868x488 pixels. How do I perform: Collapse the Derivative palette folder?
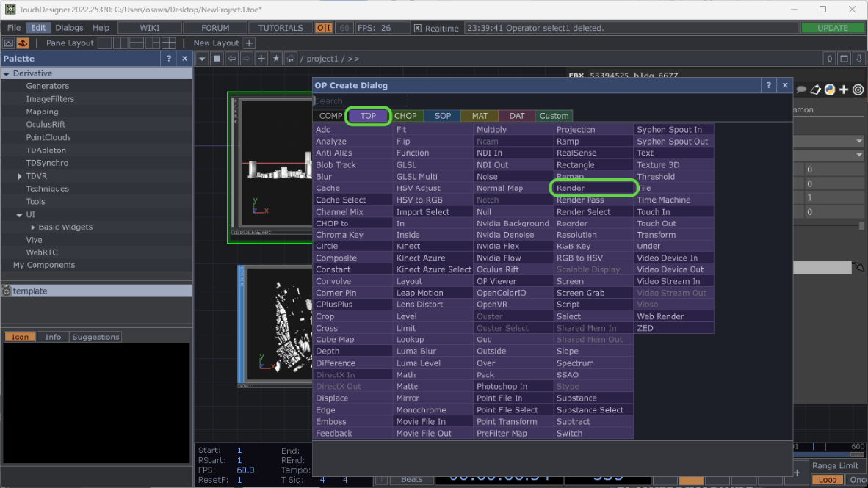6,73
